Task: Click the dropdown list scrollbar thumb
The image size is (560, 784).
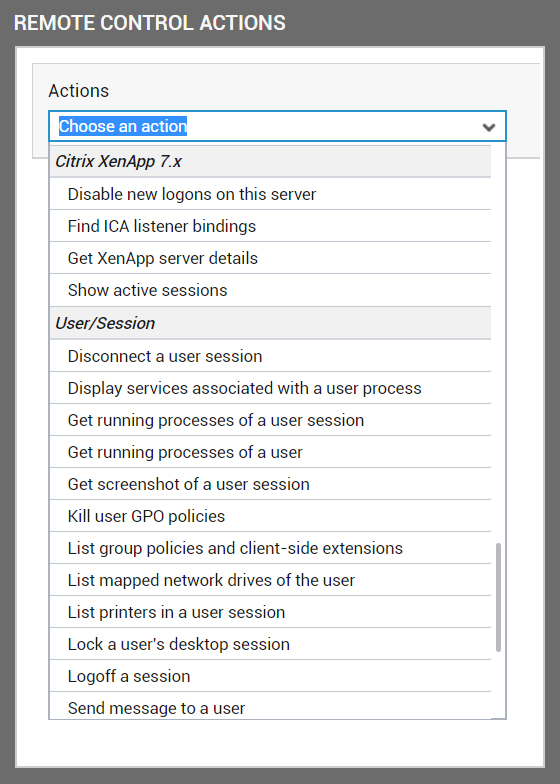Action: [498, 598]
